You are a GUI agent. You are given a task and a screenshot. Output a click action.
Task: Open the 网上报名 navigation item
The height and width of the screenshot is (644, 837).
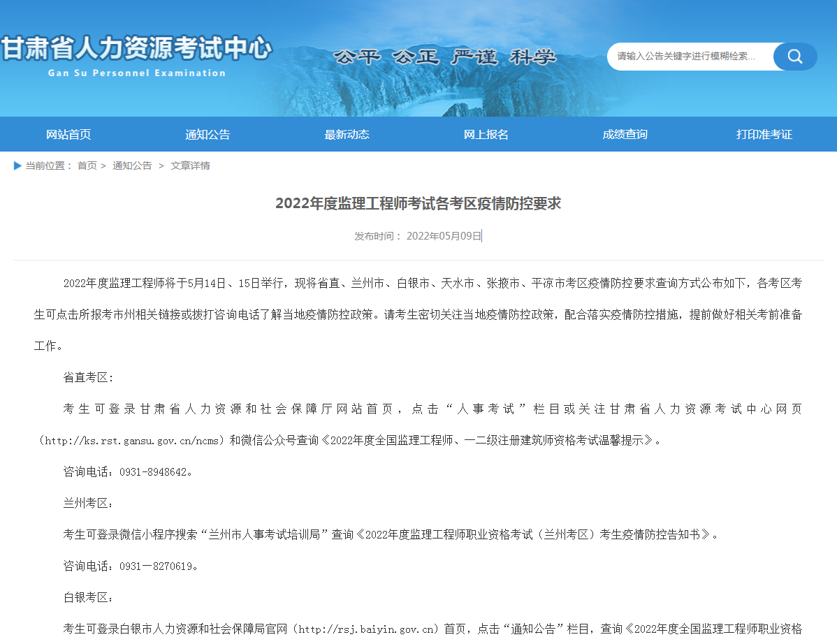[486, 134]
